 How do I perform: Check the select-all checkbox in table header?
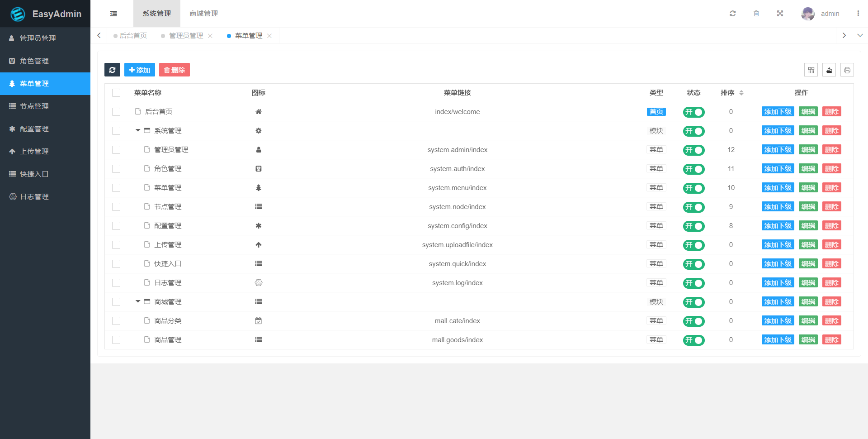pyautogui.click(x=116, y=92)
